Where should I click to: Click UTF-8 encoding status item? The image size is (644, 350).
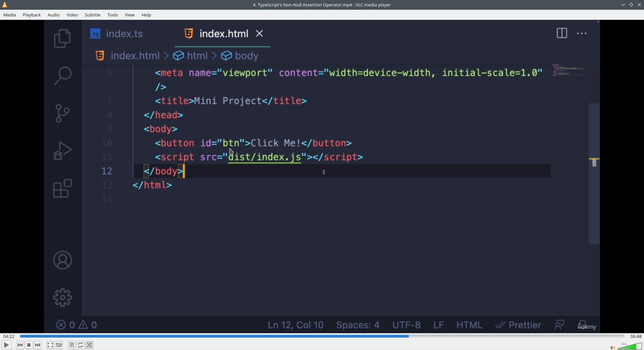click(407, 325)
